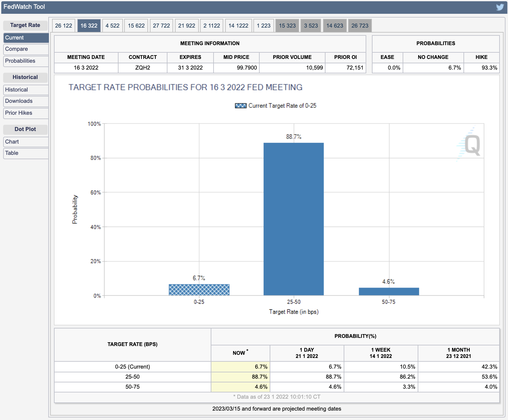
Task: Click the HIKE probability 93.3% cell
Action: click(482, 68)
